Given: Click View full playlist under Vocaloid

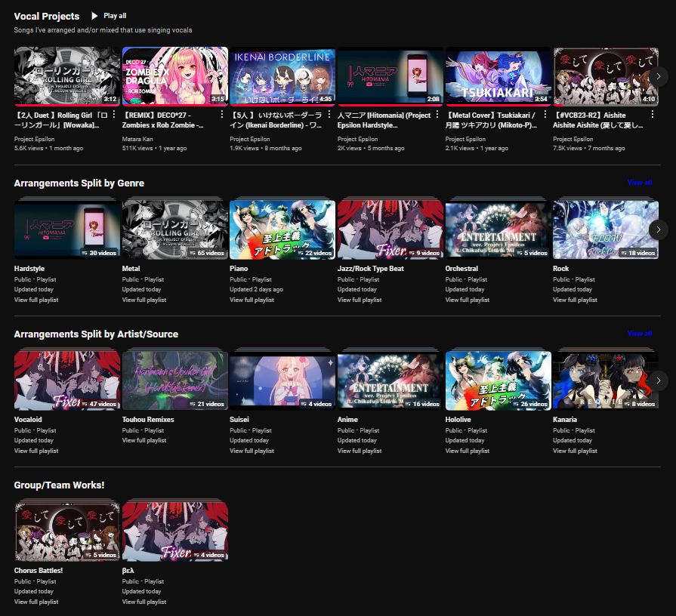Looking at the screenshot, I should click(36, 451).
